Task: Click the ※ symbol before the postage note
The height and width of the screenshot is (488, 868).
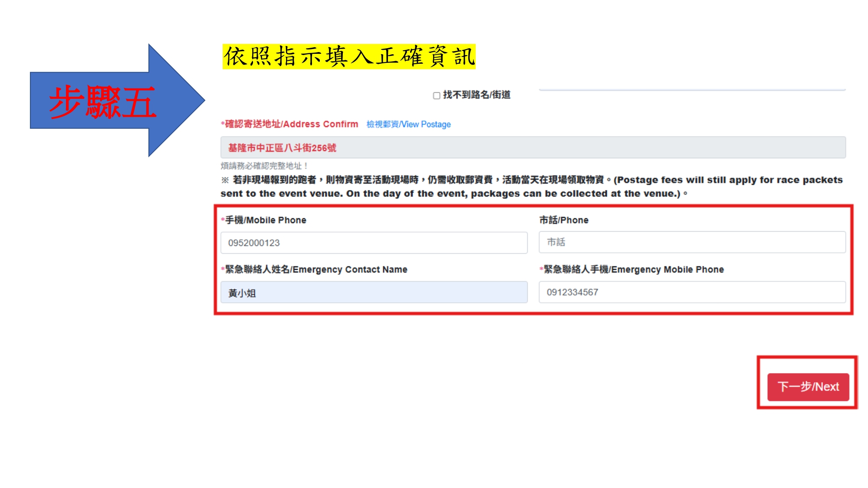Action: [225, 180]
